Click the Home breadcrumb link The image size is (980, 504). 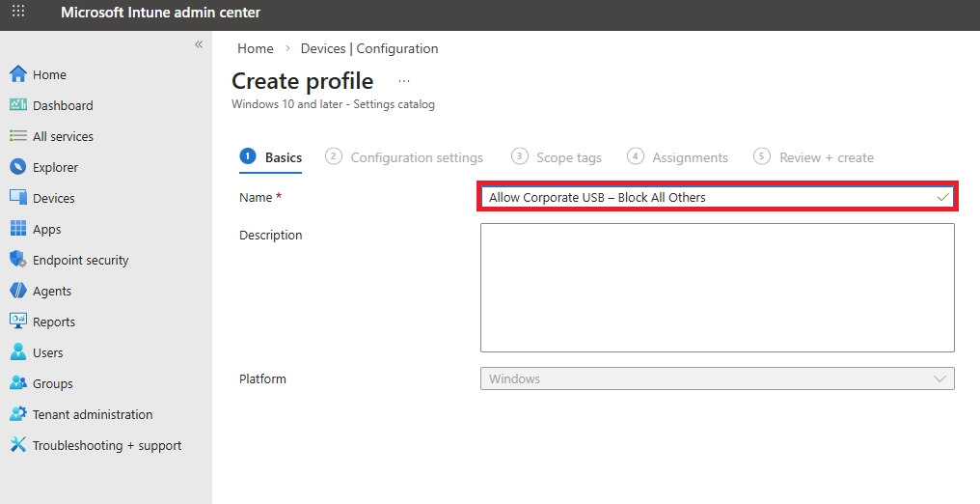click(x=255, y=48)
